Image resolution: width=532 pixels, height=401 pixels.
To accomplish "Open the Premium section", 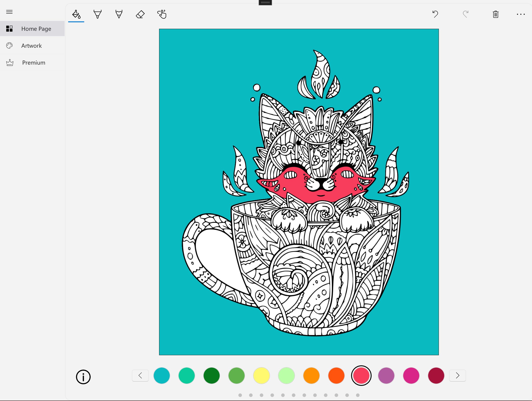I will (33, 63).
